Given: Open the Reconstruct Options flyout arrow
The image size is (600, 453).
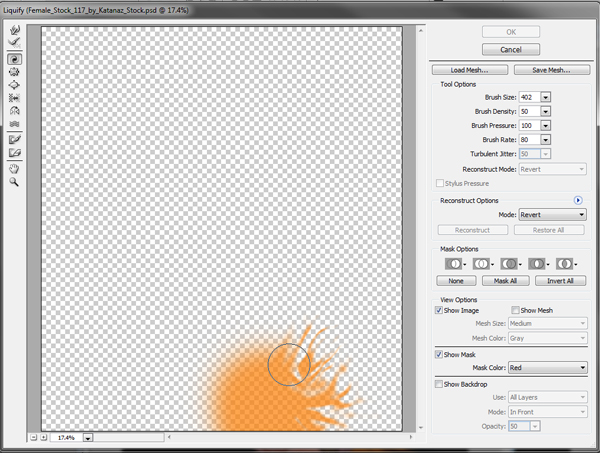Looking at the screenshot, I should click(x=578, y=200).
